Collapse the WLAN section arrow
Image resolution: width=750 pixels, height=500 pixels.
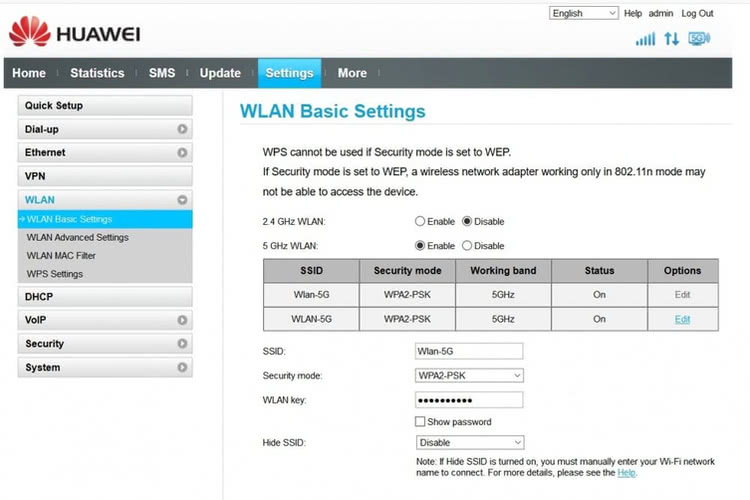tap(182, 200)
